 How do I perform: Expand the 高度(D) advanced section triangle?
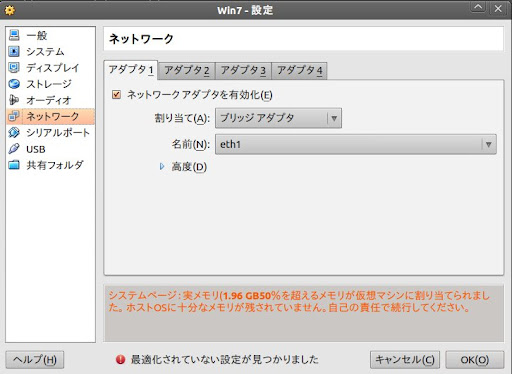click(x=162, y=166)
